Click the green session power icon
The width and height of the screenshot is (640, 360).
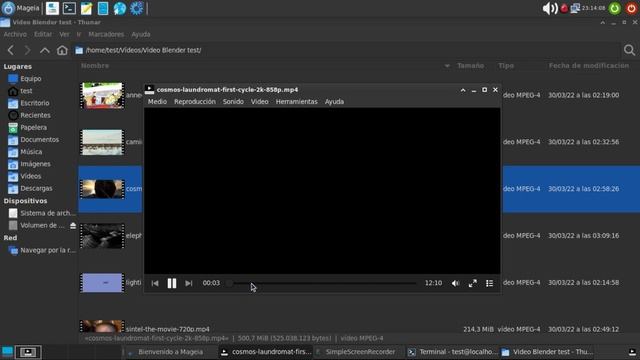tap(615, 8)
